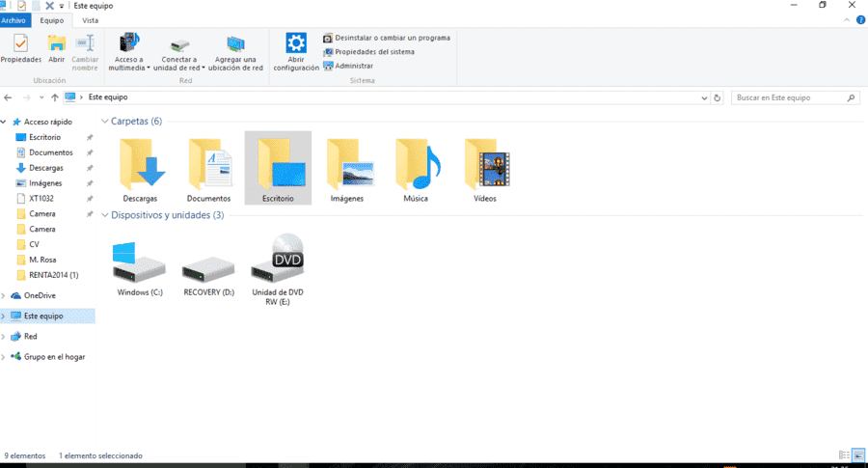The image size is (868, 468).
Task: Select Desinstalar o cambiar un programa
Action: coord(387,38)
